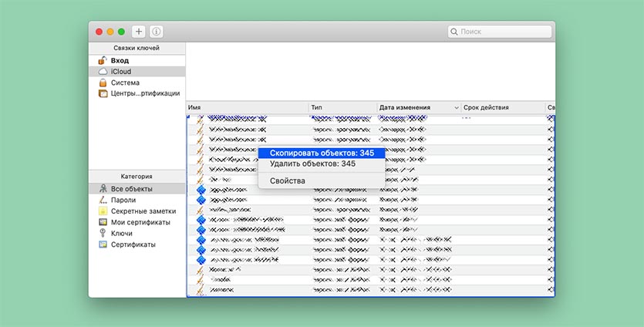Image resolution: width=644 pixels, height=327 pixels.
Task: Sort by Срок действия column header
Action: tap(501, 107)
